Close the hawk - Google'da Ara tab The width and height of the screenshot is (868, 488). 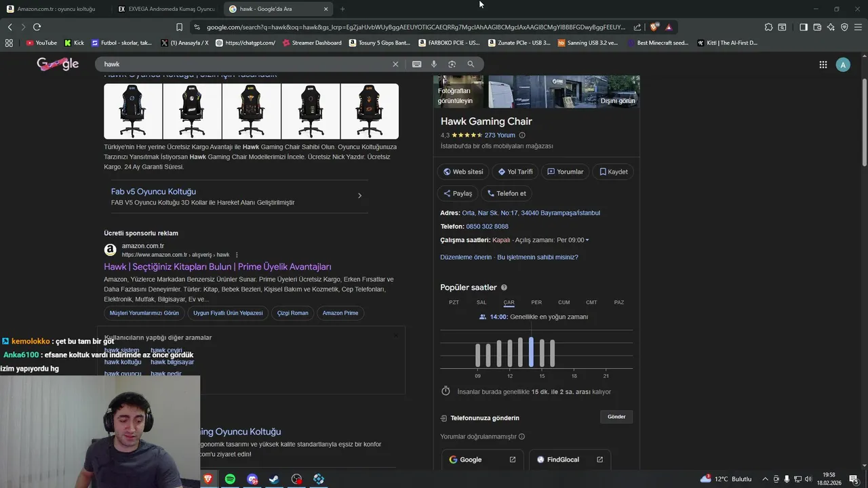(325, 9)
